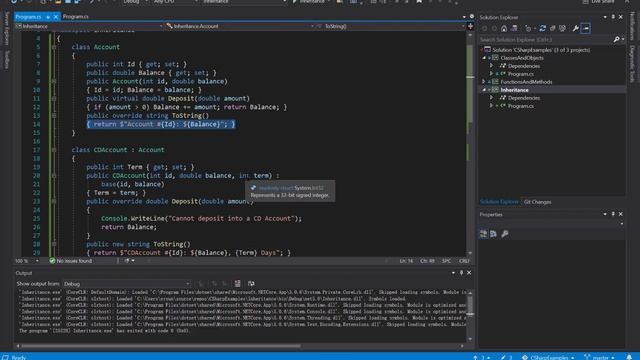Pin the Properties panel auto-hide icon
Image resolution: width=640 pixels, height=360 pixels.
pyautogui.click(x=613, y=214)
